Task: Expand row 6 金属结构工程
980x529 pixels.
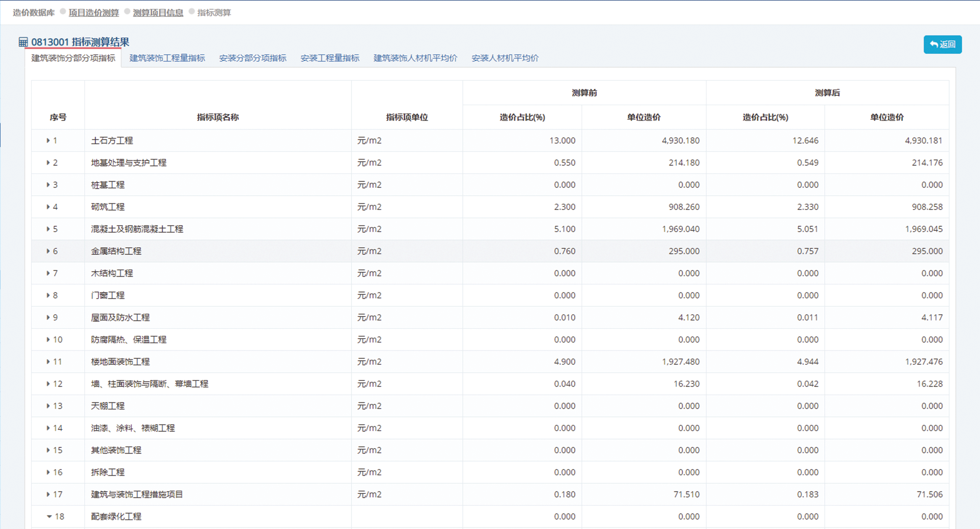Action: [48, 251]
